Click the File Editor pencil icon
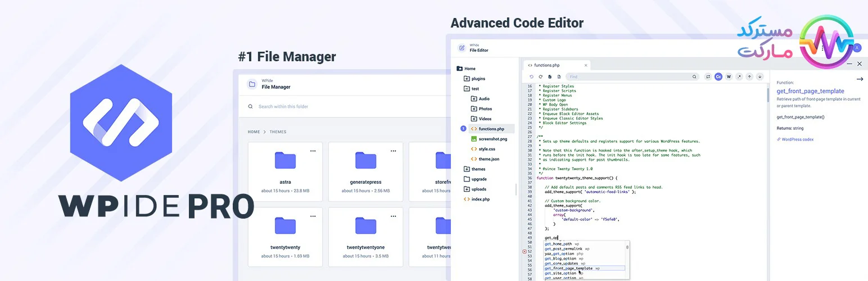The image size is (868, 281). [462, 48]
